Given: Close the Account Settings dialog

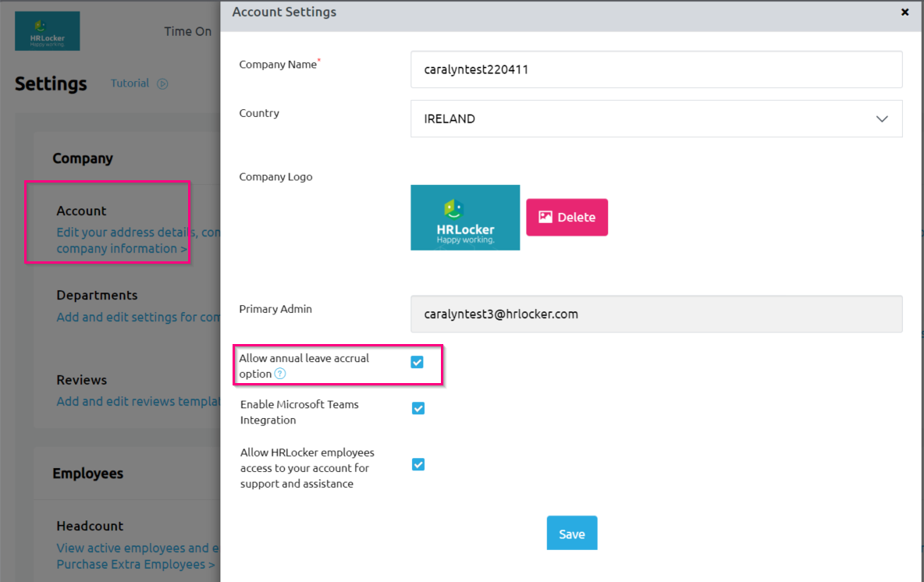Looking at the screenshot, I should (x=905, y=12).
